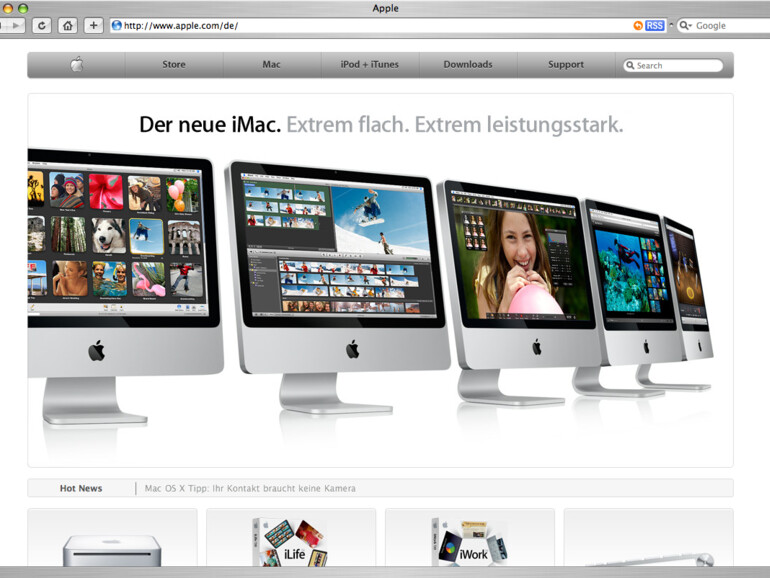Click the green zoom window button
Screen dimensions: 770x578
click(23, 8)
